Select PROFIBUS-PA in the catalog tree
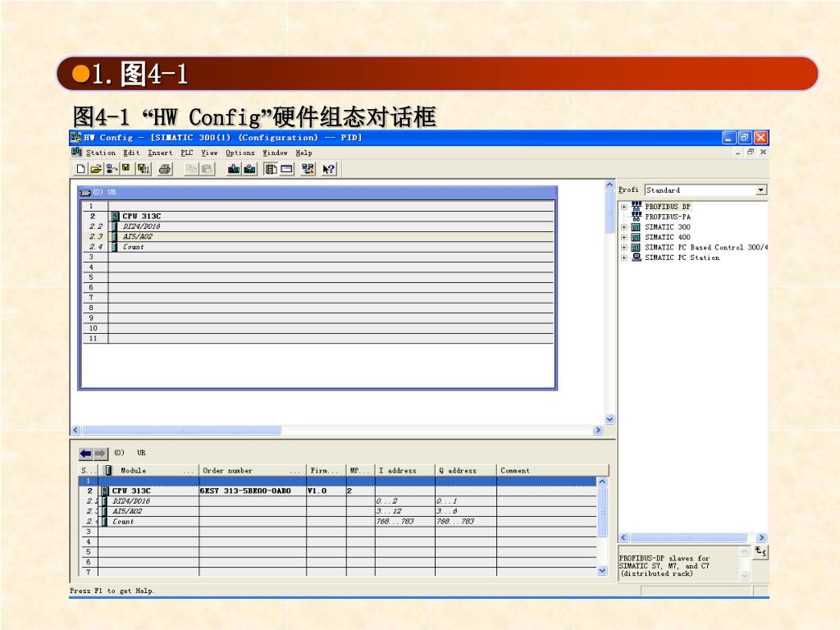Viewport: 840px width, 630px height. coord(668,217)
